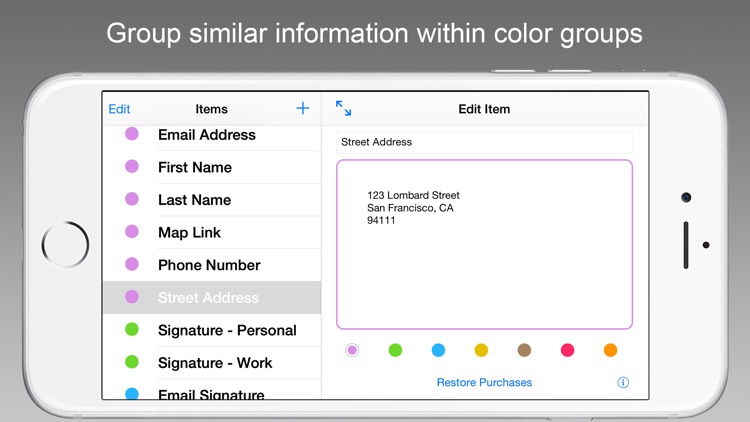The height and width of the screenshot is (422, 750).
Task: Select the Signature - Work item
Action: pos(215,363)
